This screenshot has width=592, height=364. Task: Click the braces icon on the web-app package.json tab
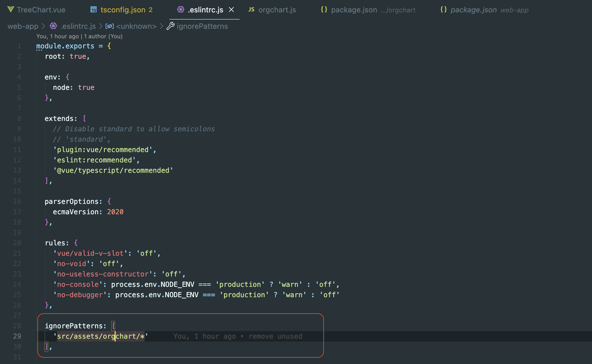point(443,10)
